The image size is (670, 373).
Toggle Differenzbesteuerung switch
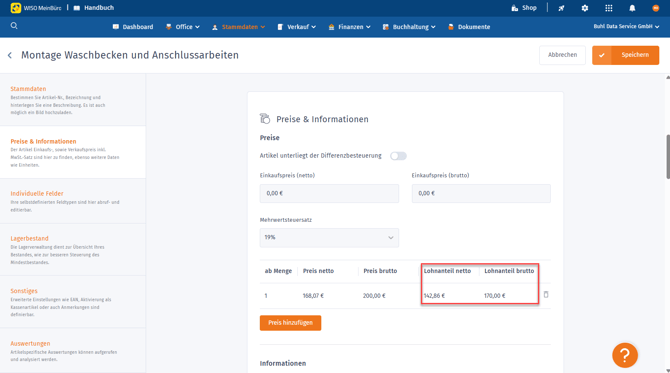(x=398, y=156)
